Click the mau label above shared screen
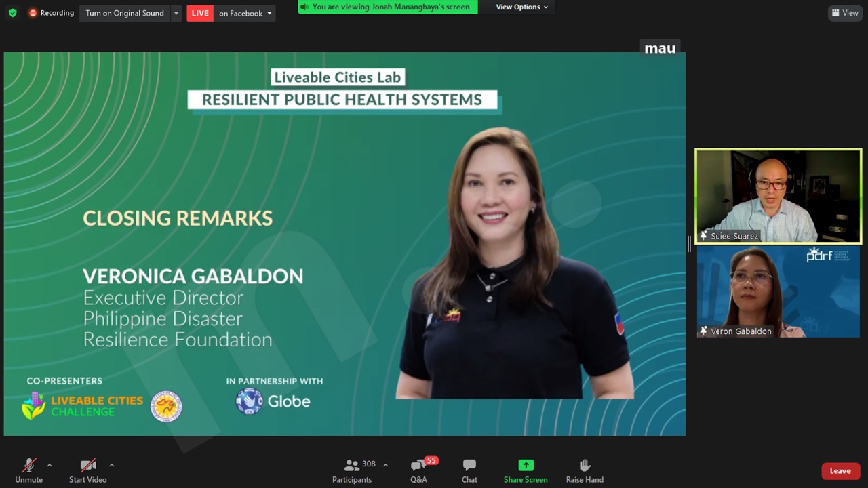The width and height of the screenshot is (868, 488). click(660, 48)
